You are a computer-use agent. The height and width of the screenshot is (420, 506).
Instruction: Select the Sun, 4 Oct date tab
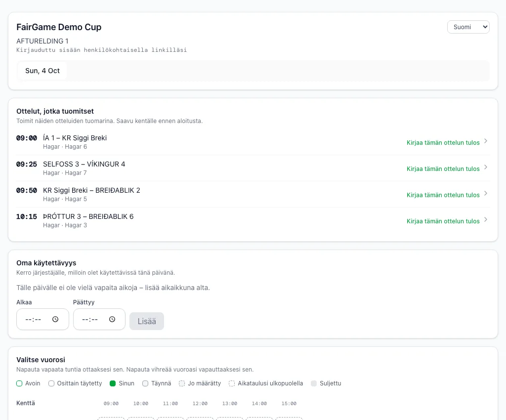point(42,71)
